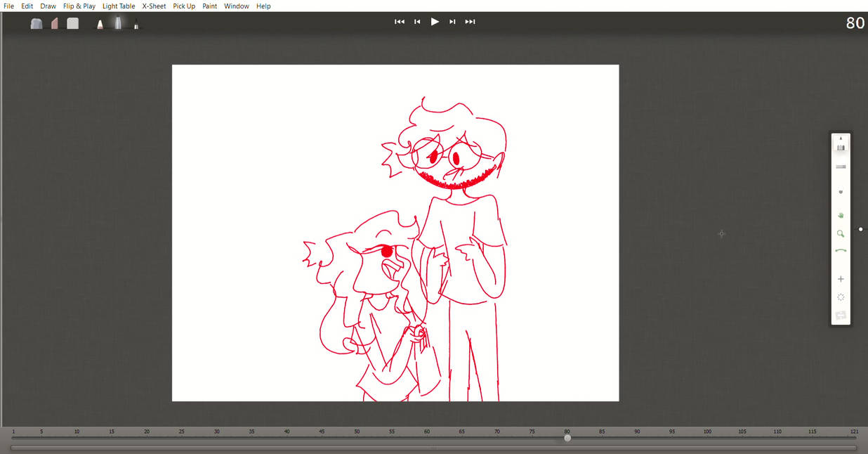Select the rotate view tool

[x=840, y=250]
